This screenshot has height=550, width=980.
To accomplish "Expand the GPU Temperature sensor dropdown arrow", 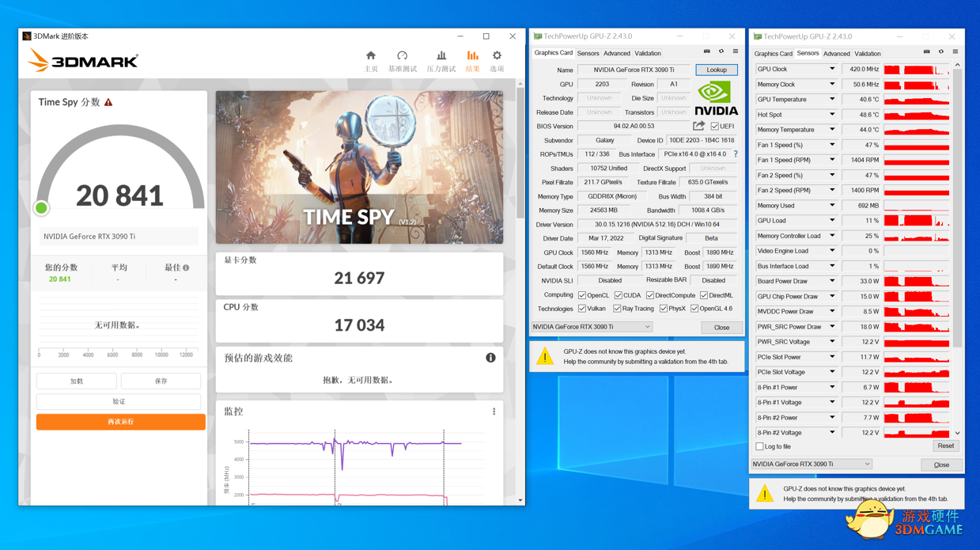I will [x=831, y=100].
